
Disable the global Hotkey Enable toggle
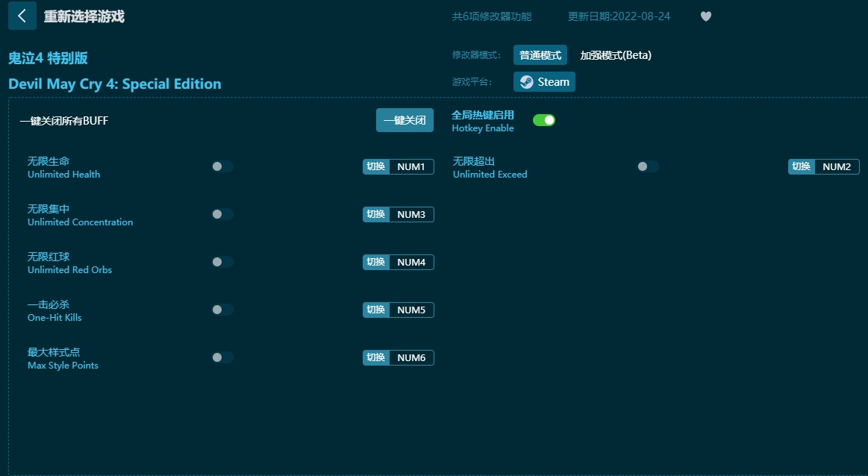click(543, 120)
